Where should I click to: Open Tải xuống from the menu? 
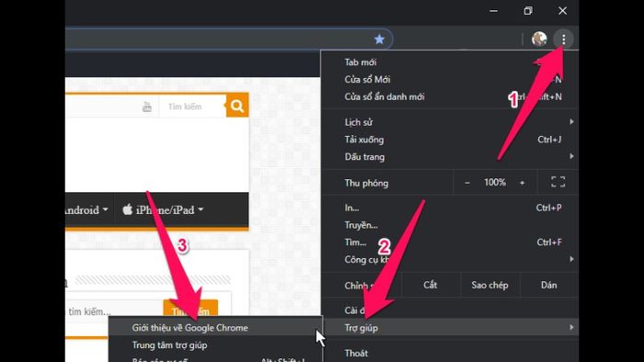click(450, 140)
